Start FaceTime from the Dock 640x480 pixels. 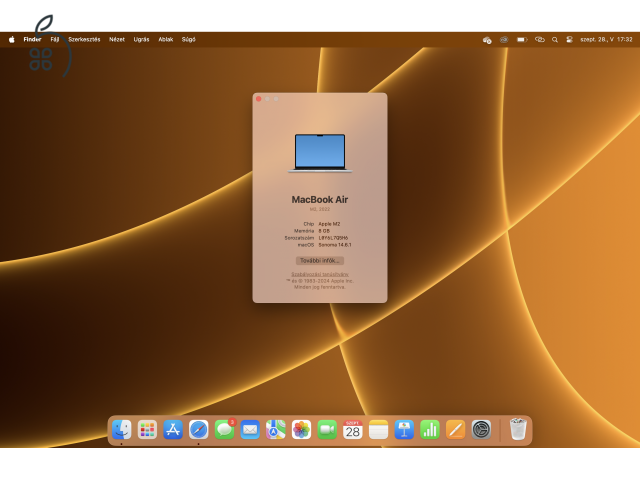(x=327, y=430)
